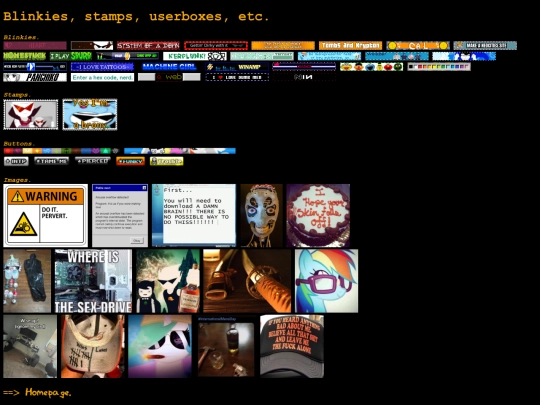Open the wrapped black bag photo
This screenshot has width=540, height=405.
coord(27,281)
